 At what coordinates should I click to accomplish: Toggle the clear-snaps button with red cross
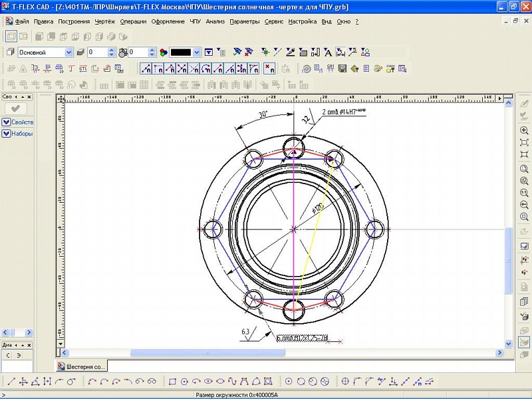click(270, 69)
